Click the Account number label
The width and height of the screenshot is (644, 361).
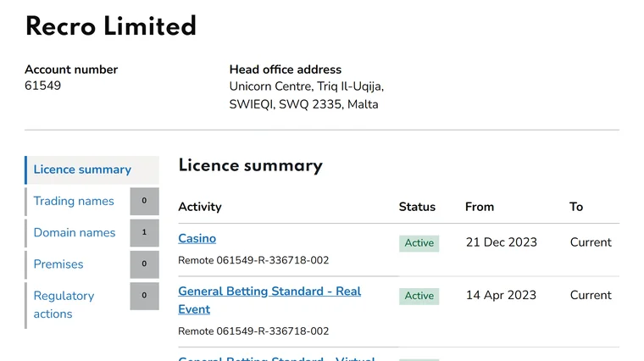(71, 69)
